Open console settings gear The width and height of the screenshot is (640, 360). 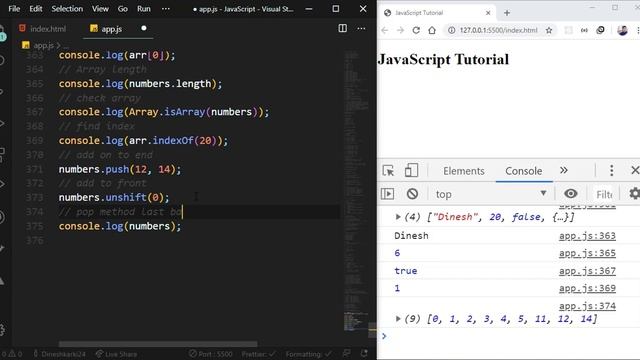[x=634, y=193]
